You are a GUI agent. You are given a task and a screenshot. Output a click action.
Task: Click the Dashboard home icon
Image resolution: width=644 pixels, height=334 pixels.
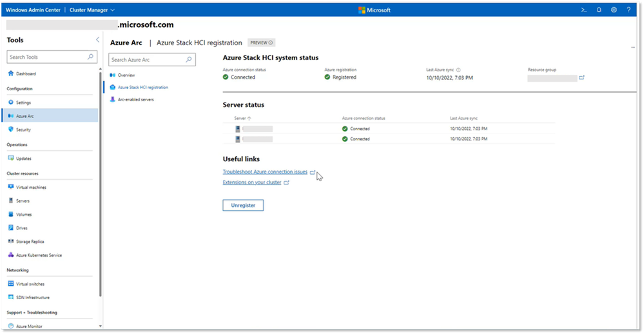click(x=11, y=74)
